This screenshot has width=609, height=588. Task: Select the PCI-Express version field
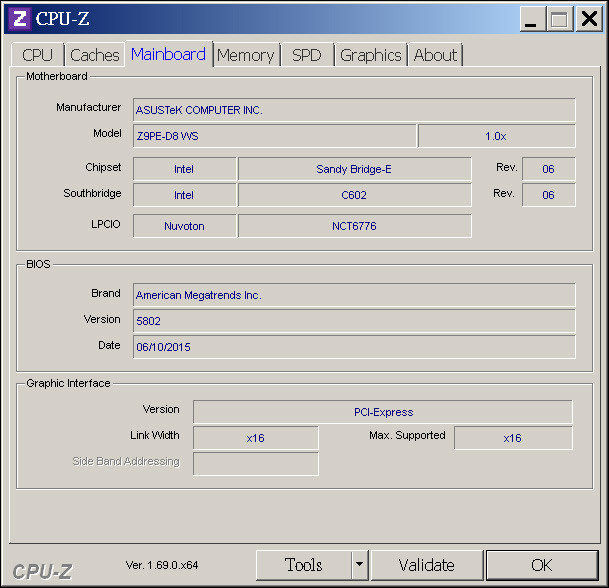383,412
